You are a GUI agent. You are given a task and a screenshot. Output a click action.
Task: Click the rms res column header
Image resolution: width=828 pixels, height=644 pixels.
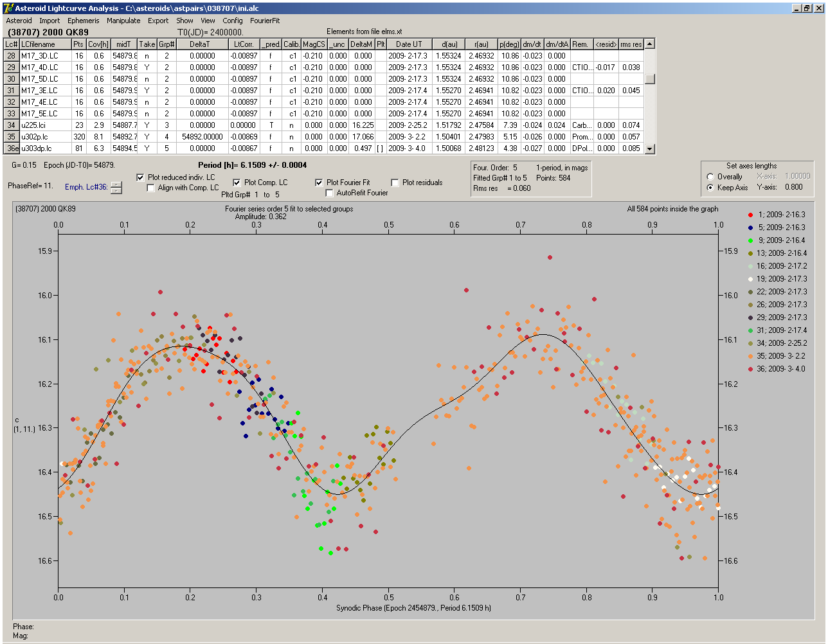pos(631,44)
